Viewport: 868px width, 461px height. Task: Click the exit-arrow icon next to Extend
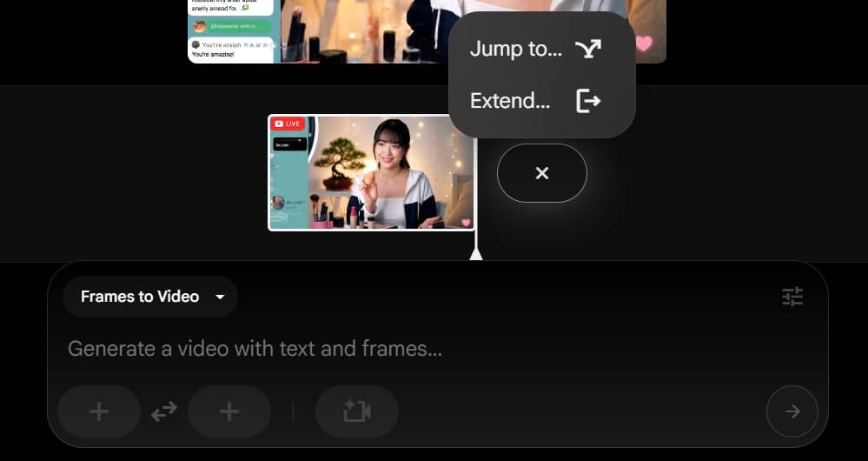588,101
